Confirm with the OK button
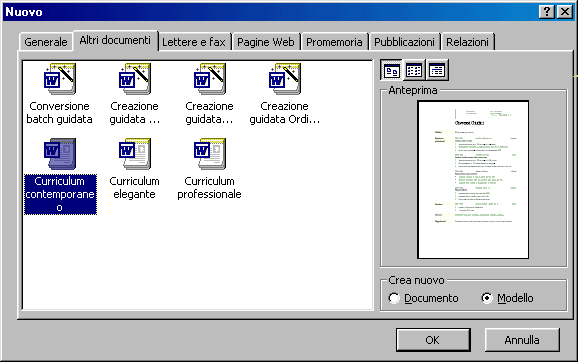 coord(433,340)
